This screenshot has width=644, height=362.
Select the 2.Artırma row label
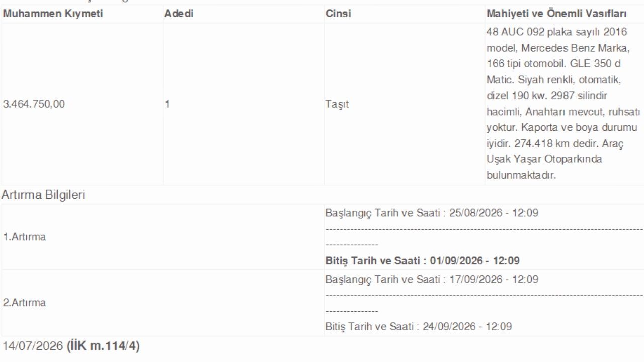point(25,303)
